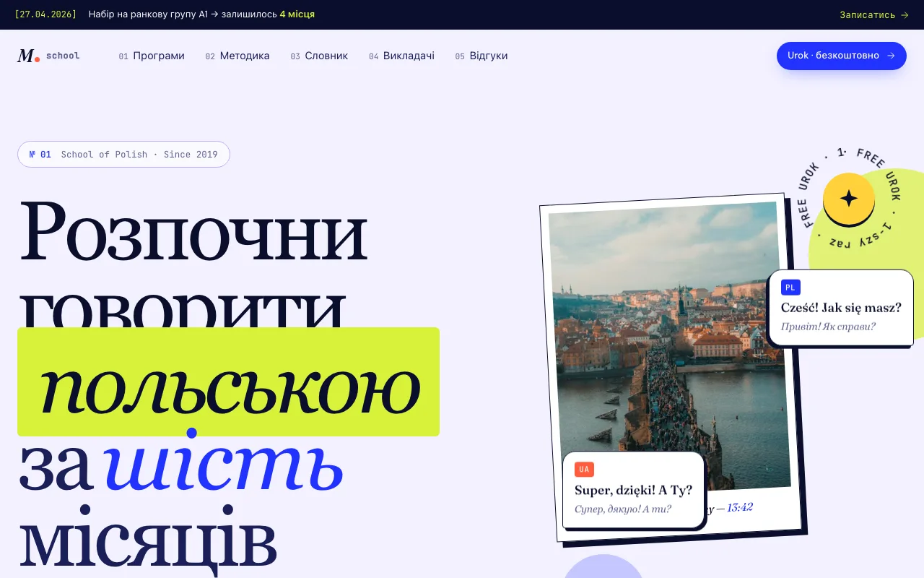Click the Записатись link in the top banner
The height and width of the screenshot is (578, 924).
tap(874, 14)
